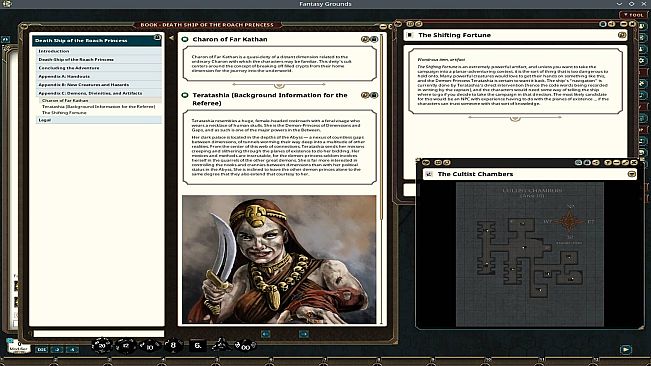This screenshot has width=651, height=366.
Task: Roll the percentile d00 die
Action: click(x=245, y=346)
